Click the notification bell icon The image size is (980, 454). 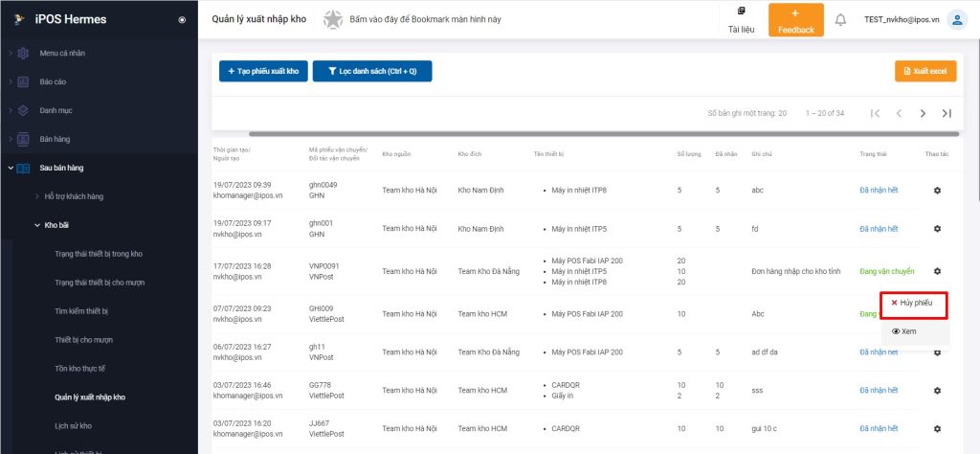840,19
